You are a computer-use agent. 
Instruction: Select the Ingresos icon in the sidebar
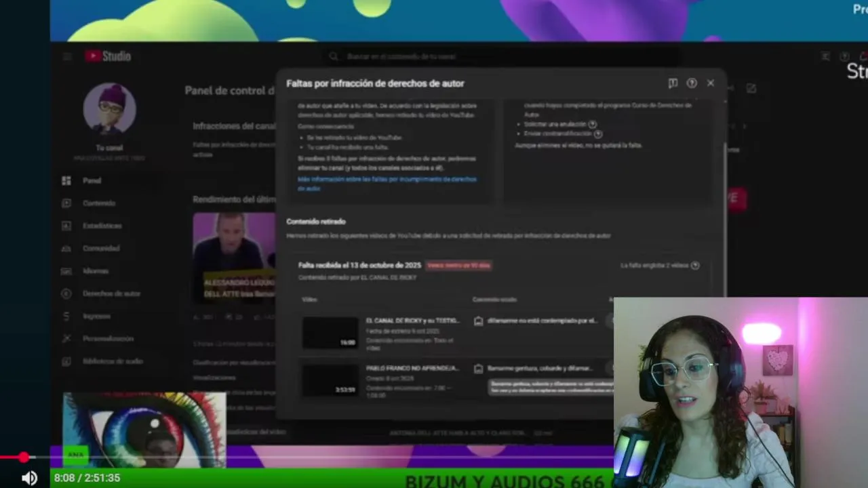[66, 316]
